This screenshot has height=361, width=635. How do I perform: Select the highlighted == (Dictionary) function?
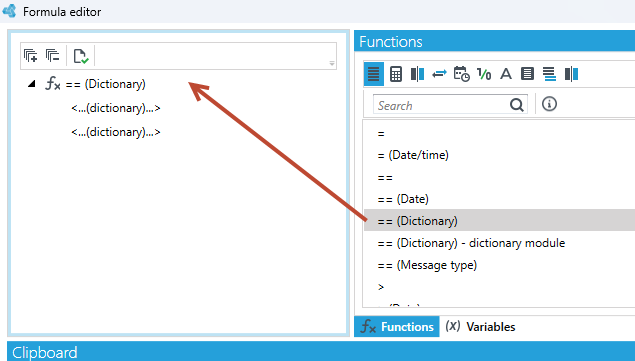coord(499,220)
